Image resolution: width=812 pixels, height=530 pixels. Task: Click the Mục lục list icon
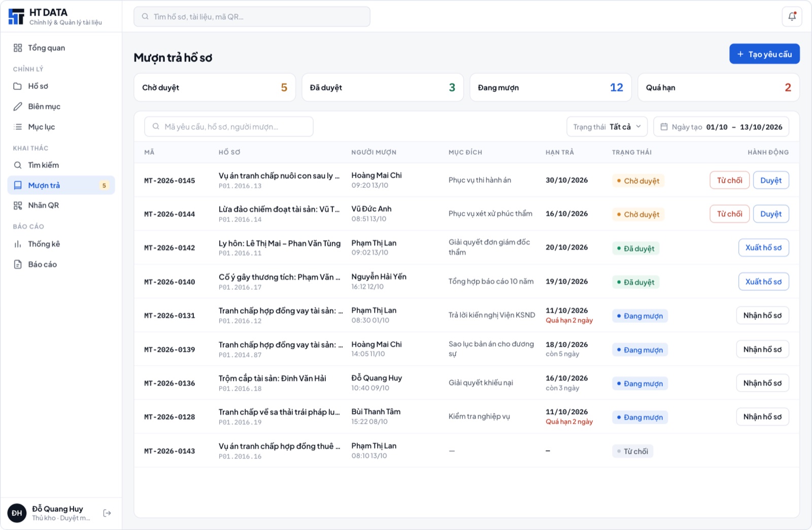click(18, 127)
